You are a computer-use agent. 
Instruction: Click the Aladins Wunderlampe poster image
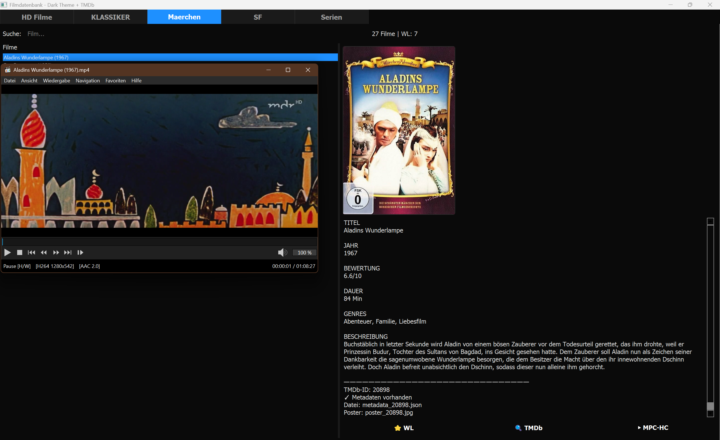[399, 130]
